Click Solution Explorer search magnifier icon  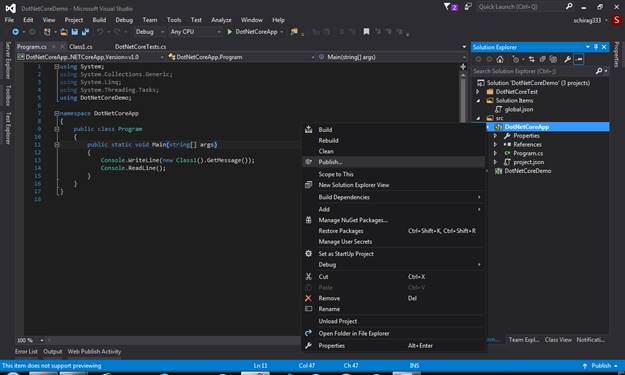click(599, 71)
